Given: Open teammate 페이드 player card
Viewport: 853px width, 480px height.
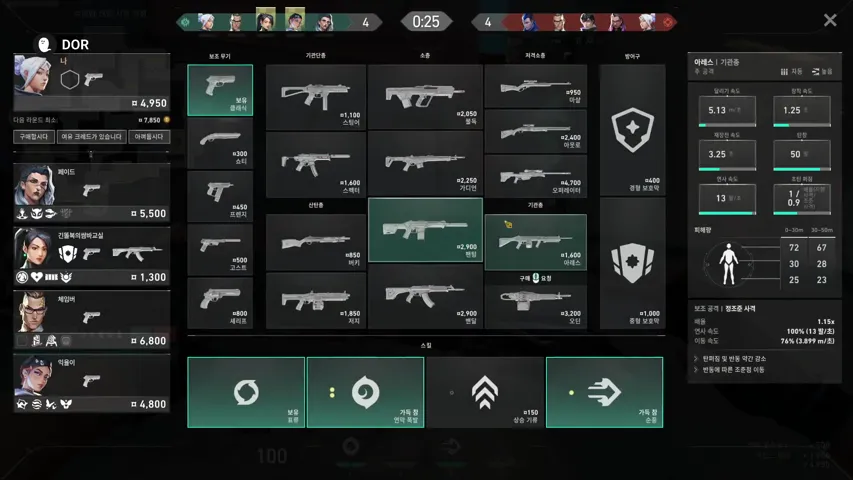Looking at the screenshot, I should pos(91,192).
